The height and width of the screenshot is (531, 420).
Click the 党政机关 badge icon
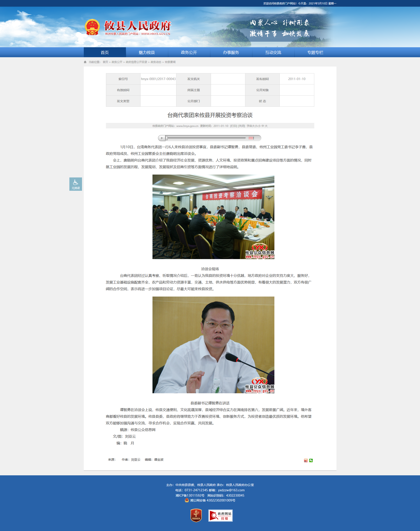[196, 515]
